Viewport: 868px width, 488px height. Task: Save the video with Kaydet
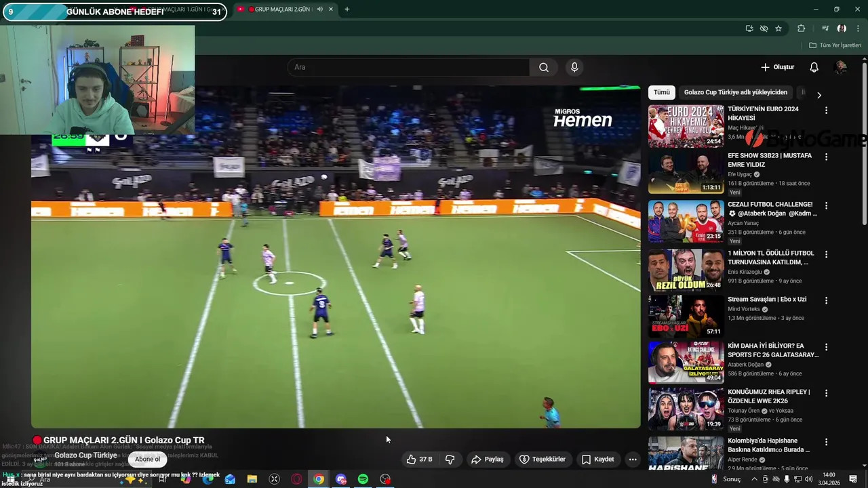tap(597, 459)
